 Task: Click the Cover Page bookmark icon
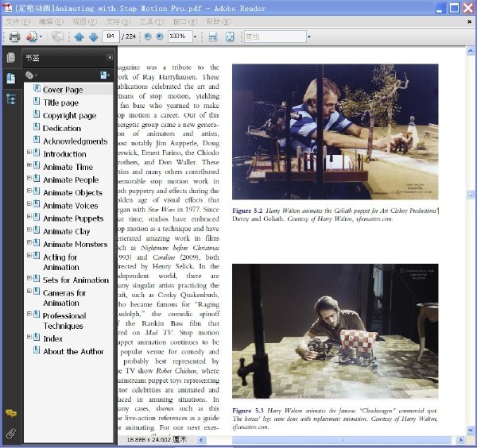click(x=37, y=88)
